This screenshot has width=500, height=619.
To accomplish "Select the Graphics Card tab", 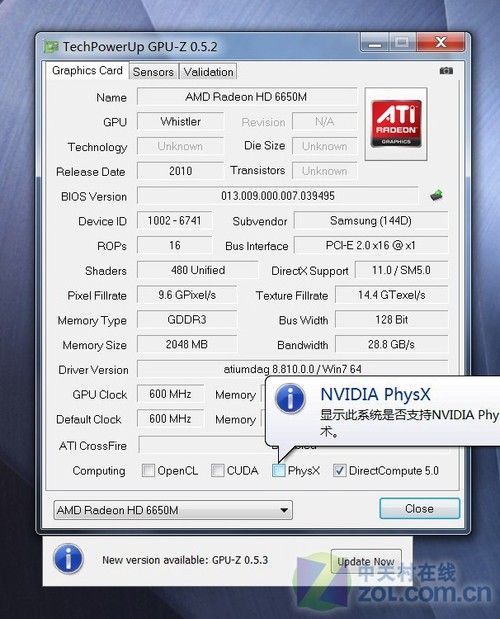I will coord(87,71).
